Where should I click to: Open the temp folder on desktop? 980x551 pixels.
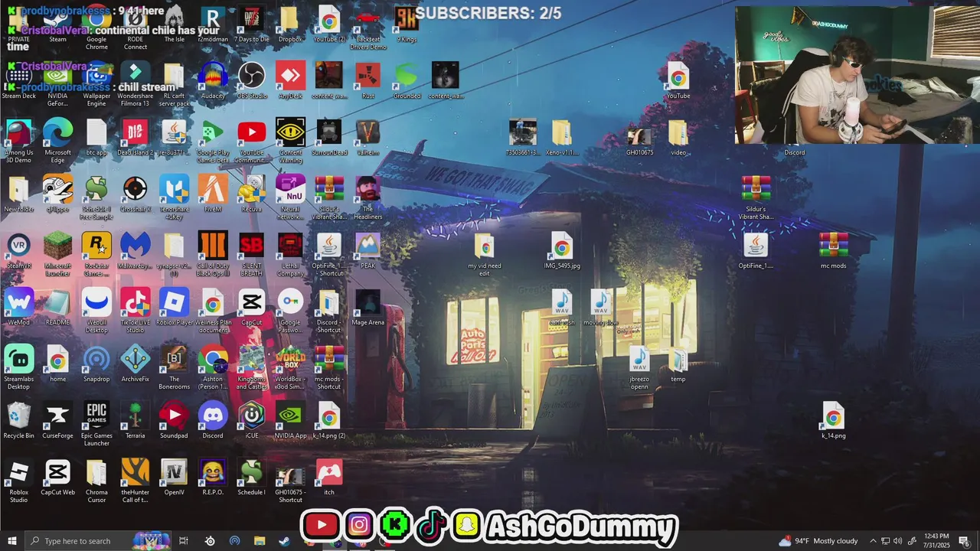pyautogui.click(x=678, y=364)
